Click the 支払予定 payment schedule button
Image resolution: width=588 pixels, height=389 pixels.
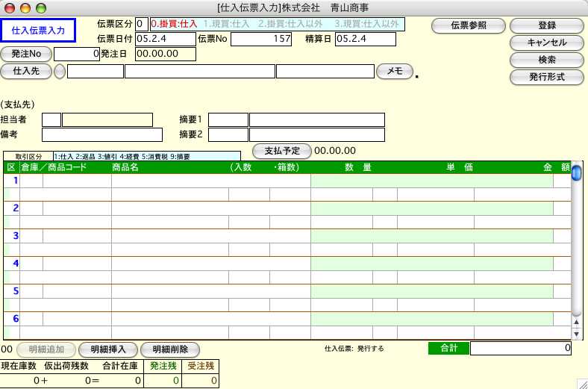coord(281,151)
